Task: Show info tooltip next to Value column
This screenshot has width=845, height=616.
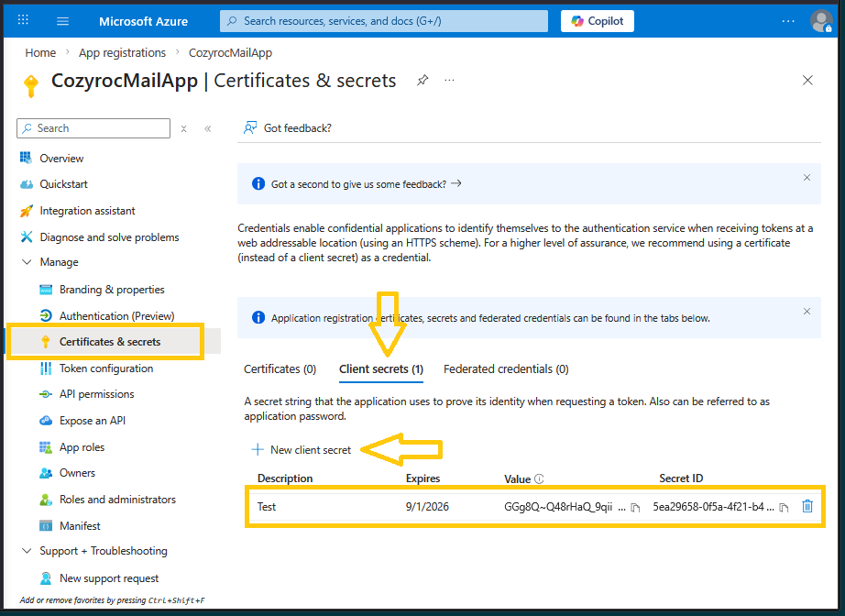Action: [x=539, y=478]
